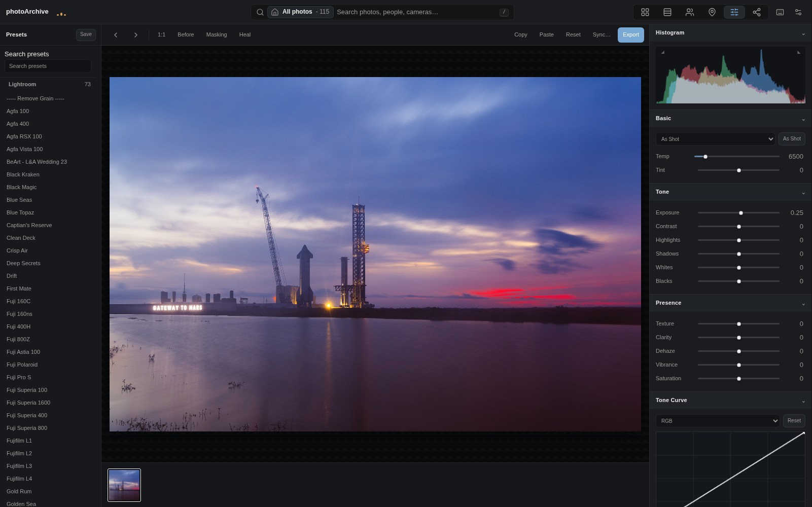Toggle Before view
This screenshot has height=507, width=812.
[x=186, y=35]
